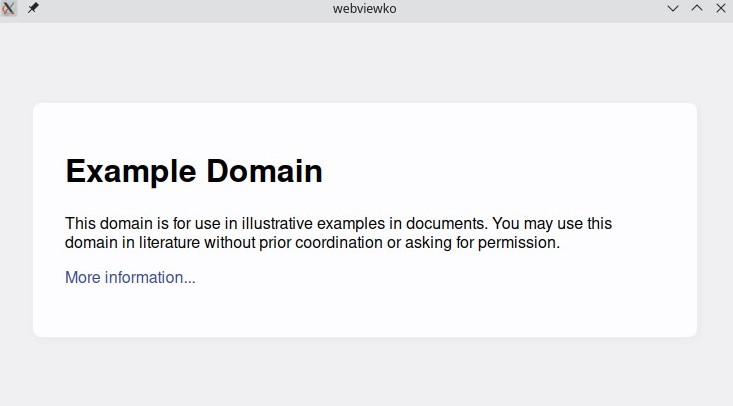Maximize window using the up chevron

coord(697,8)
